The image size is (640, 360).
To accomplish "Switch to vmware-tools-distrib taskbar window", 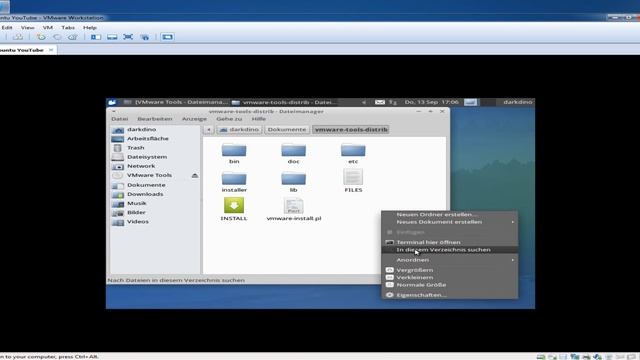I will [x=284, y=102].
